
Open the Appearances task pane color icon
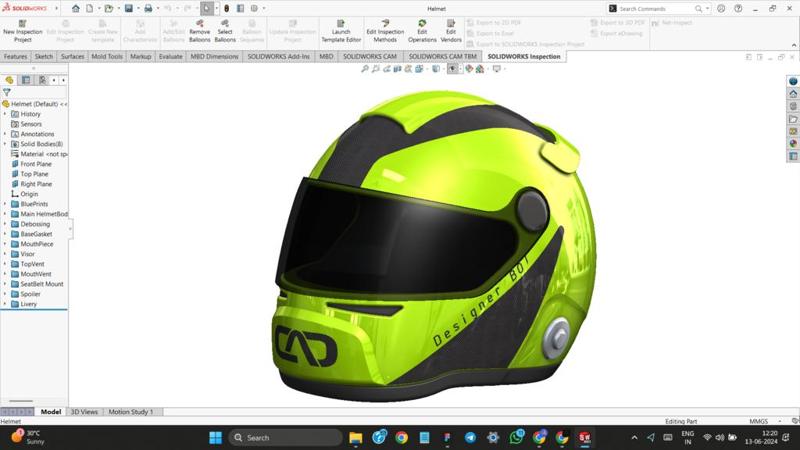tap(793, 143)
